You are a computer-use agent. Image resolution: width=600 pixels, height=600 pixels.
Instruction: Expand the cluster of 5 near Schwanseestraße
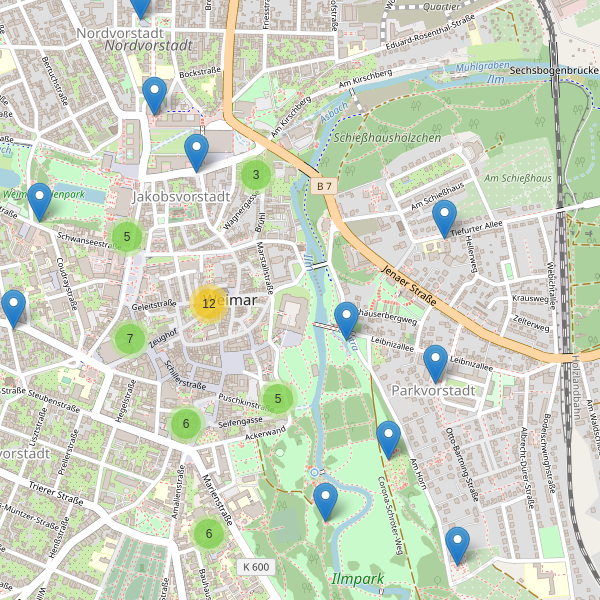click(127, 236)
